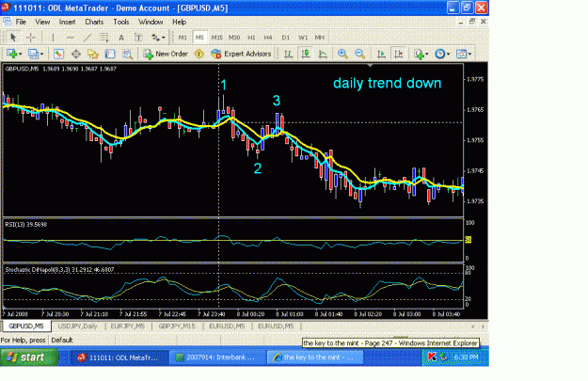
Task: Select the crosshair tool
Action: [x=31, y=37]
